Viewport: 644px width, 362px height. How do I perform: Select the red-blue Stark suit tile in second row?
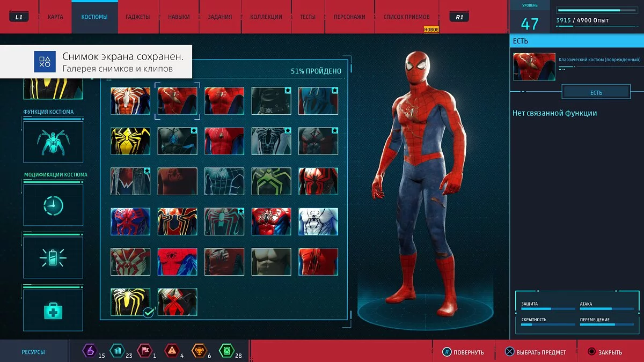(224, 141)
